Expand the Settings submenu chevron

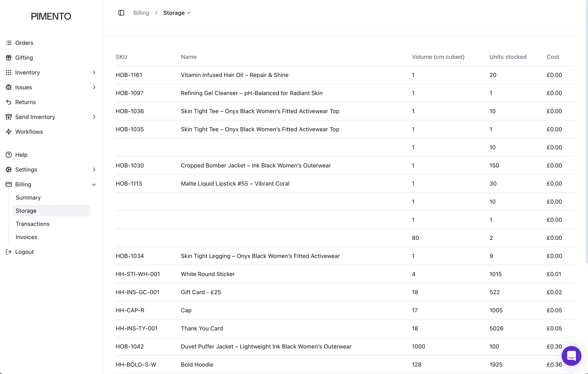click(94, 170)
